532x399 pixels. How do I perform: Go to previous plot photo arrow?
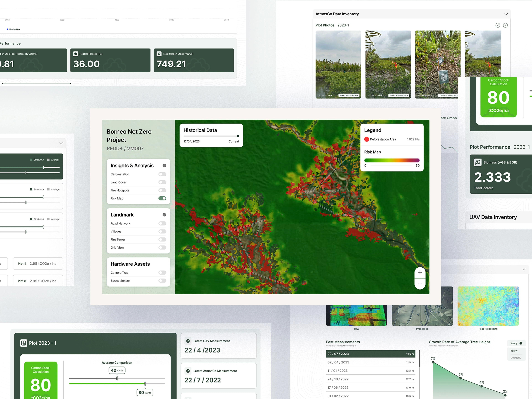498,25
